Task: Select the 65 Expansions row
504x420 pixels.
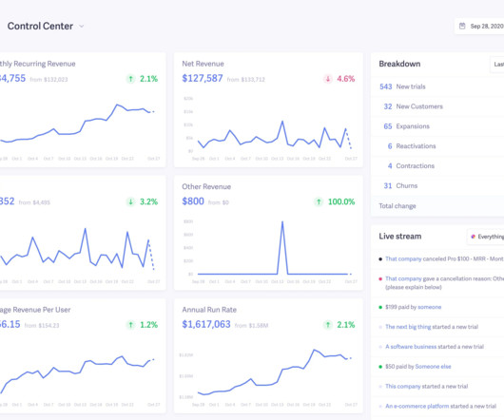Action: 437,126
